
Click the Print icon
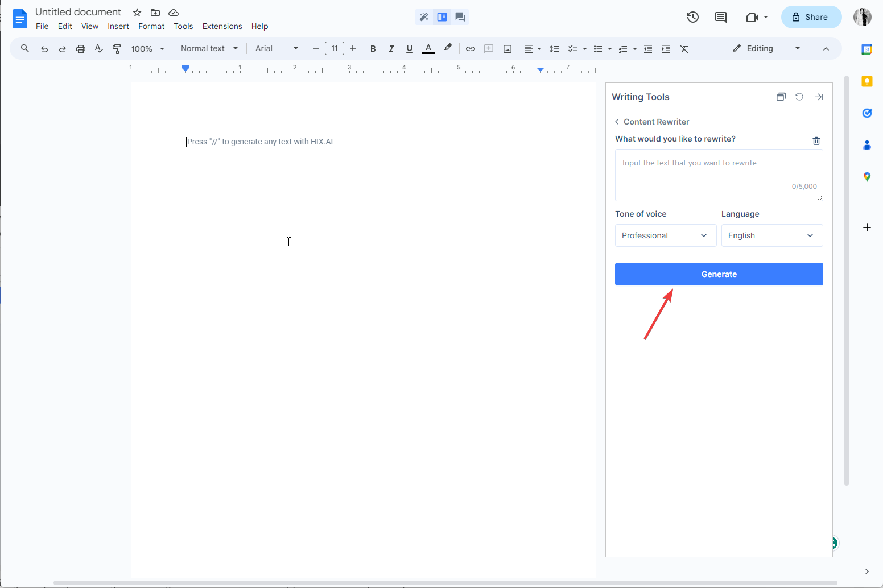point(80,49)
